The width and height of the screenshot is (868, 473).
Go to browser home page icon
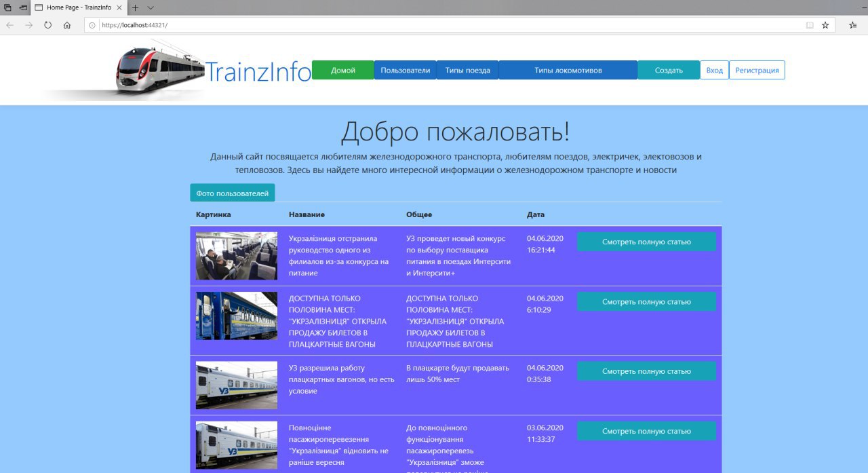coord(66,25)
